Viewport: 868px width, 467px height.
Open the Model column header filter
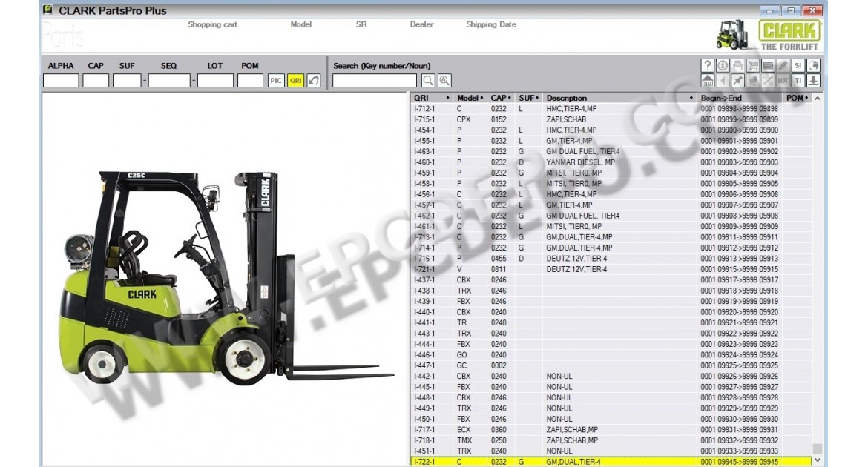(481, 98)
